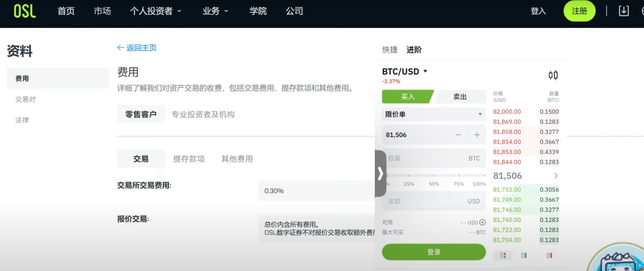Open the 限价单 order type dropdown
This screenshot has height=271, width=644.
(434, 114)
